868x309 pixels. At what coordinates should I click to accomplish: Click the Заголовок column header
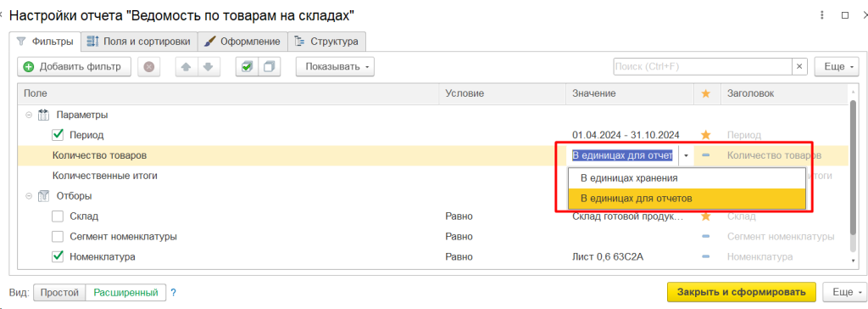[785, 93]
